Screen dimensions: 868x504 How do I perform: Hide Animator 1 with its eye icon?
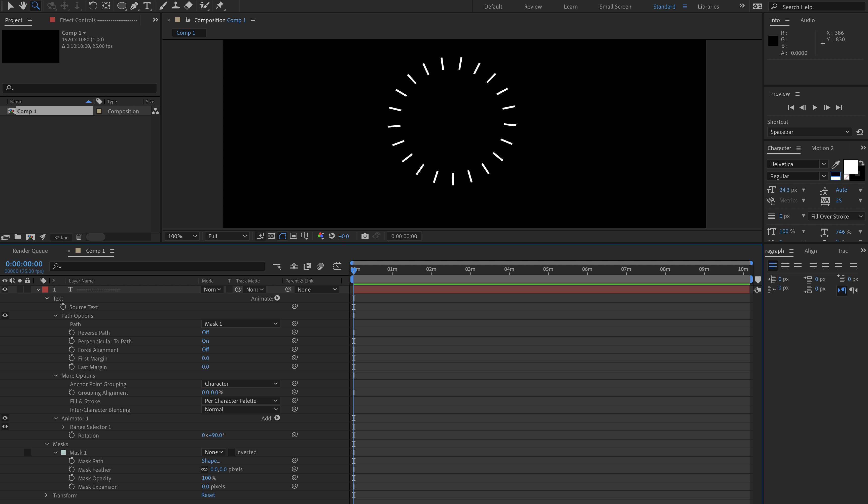(x=5, y=418)
